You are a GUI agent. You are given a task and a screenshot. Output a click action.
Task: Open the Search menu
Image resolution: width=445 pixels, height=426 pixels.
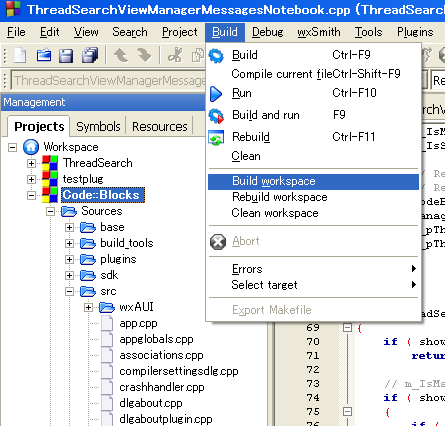(x=130, y=32)
